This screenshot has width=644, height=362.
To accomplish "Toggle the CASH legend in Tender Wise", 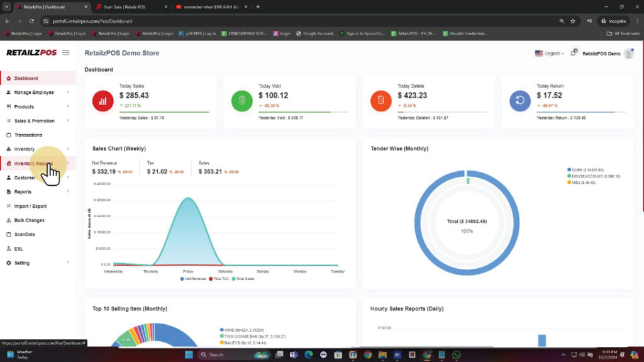I will tap(585, 170).
